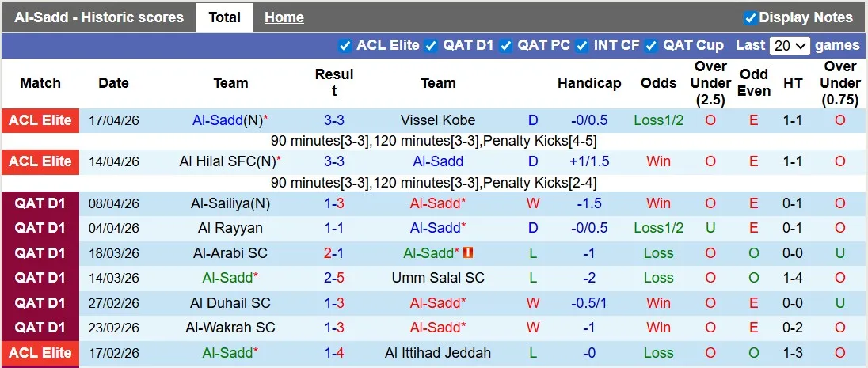Image resolution: width=868 pixels, height=368 pixels.
Task: Switch to the Home tab
Action: 284,17
